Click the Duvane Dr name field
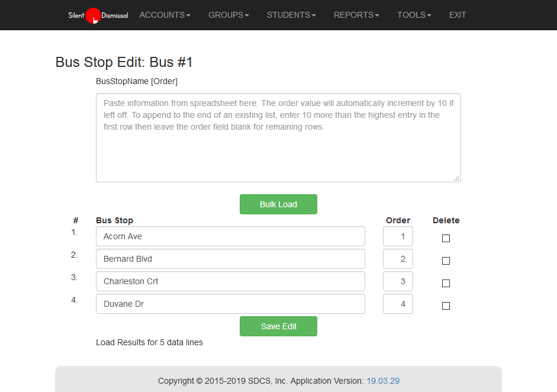The height and width of the screenshot is (392, 557). coord(230,304)
